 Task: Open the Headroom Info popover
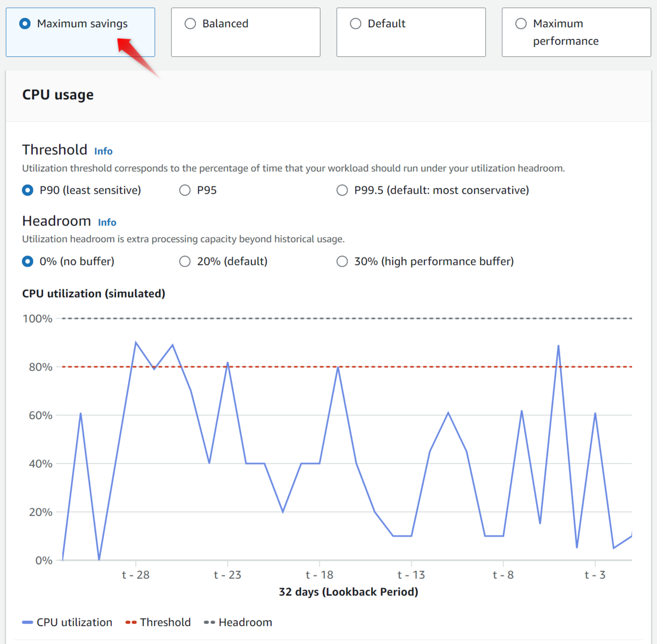click(107, 222)
